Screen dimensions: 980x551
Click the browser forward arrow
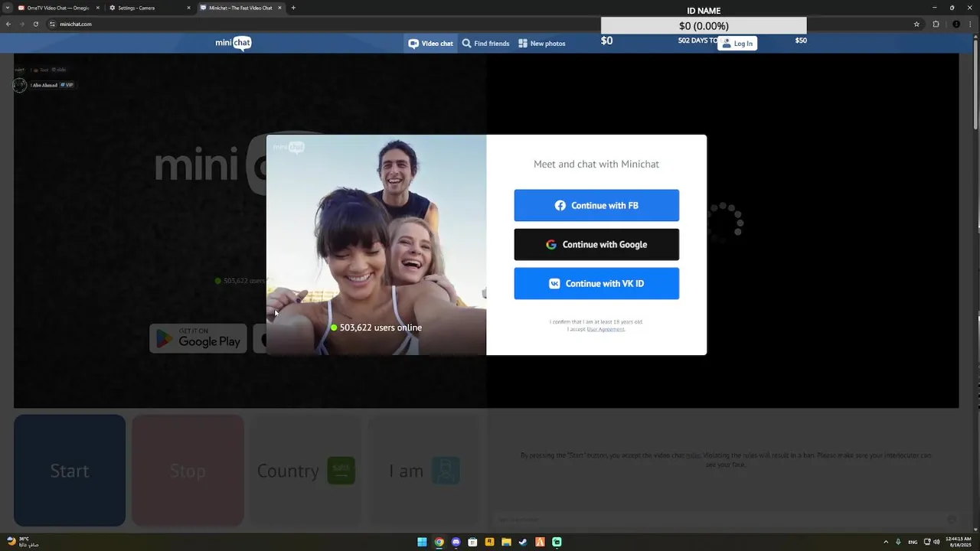(x=21, y=24)
